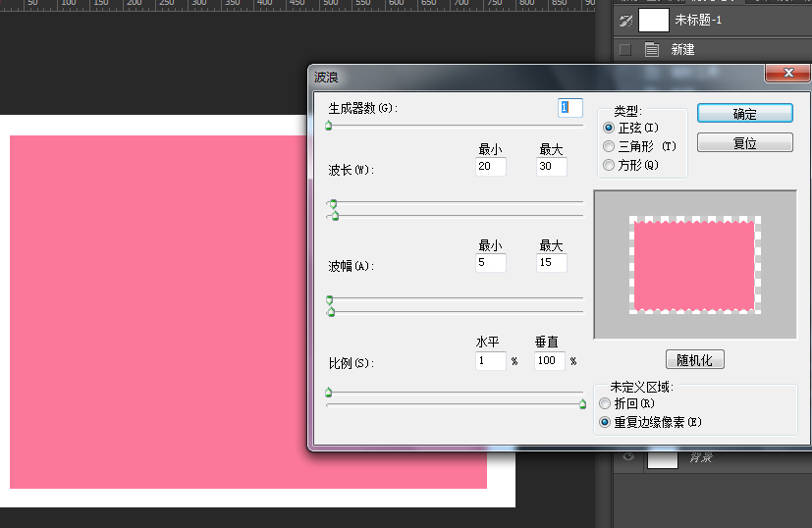The height and width of the screenshot is (528, 812).
Task: Select the 正弦 sine type radio button
Action: click(x=609, y=128)
